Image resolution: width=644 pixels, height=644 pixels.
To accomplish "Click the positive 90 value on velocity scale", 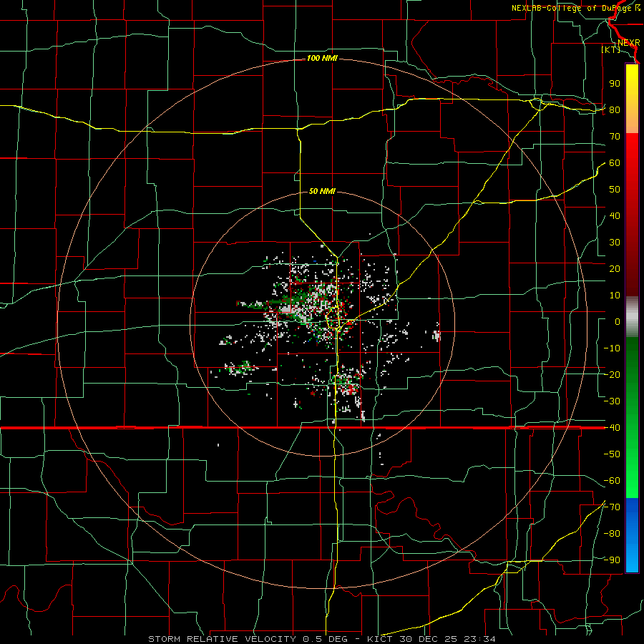I will (615, 84).
